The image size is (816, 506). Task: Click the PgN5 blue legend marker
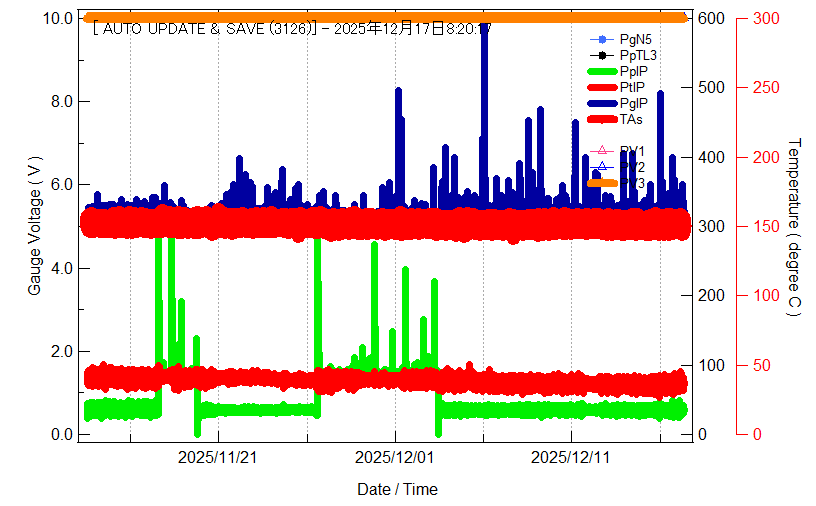pos(602,40)
